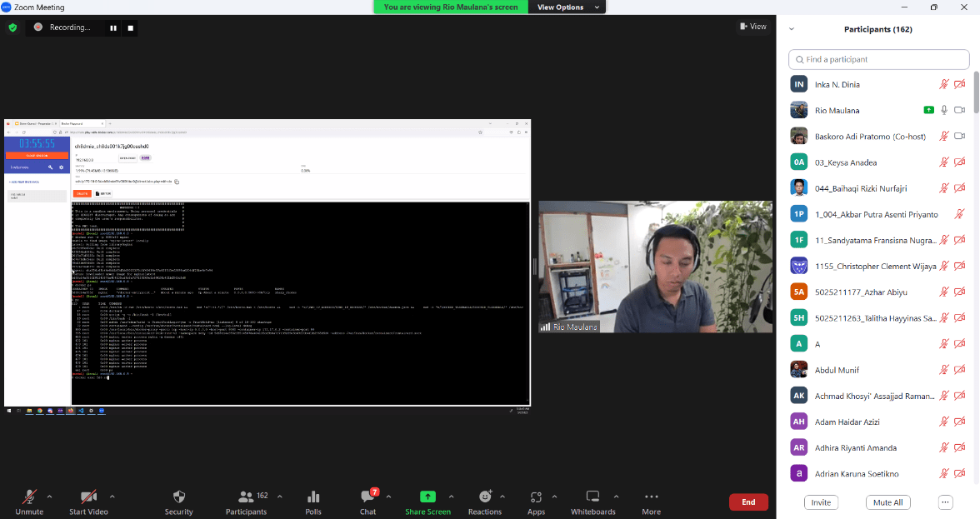Open Chat with 7 unread messages
The height and width of the screenshot is (519, 980).
367,497
